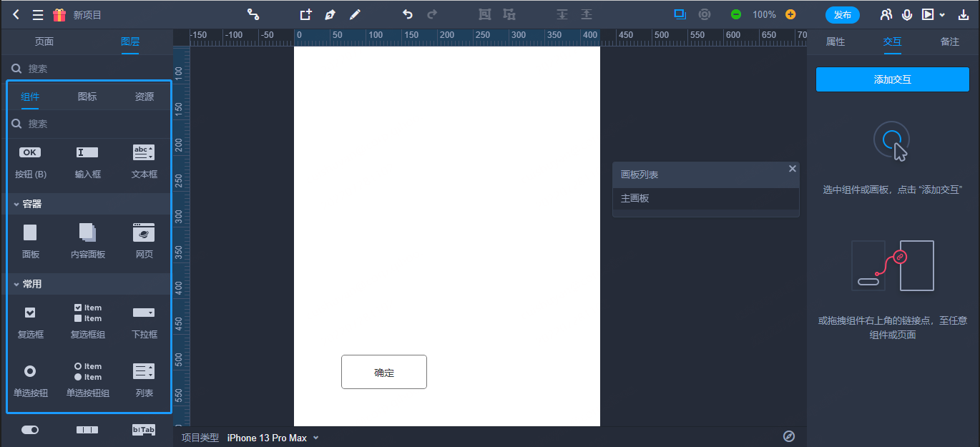This screenshot has height=447, width=980.
Task: Click the component search field
Action: pos(87,124)
